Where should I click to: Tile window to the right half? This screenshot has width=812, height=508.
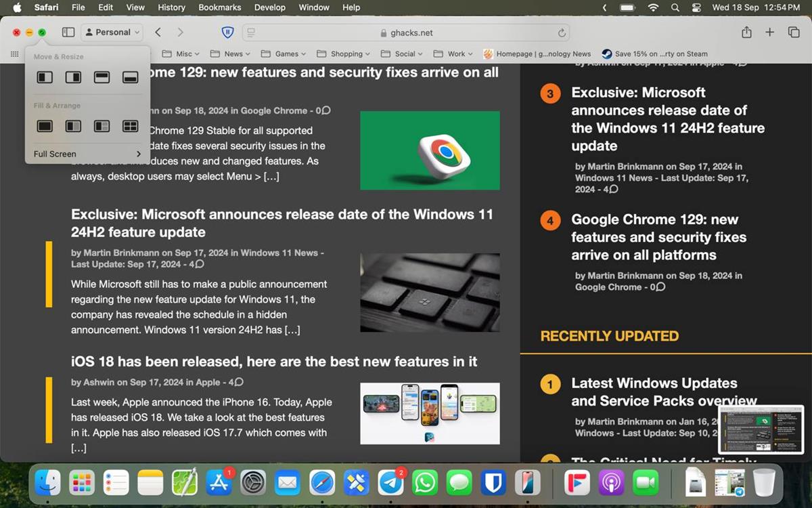tap(73, 78)
